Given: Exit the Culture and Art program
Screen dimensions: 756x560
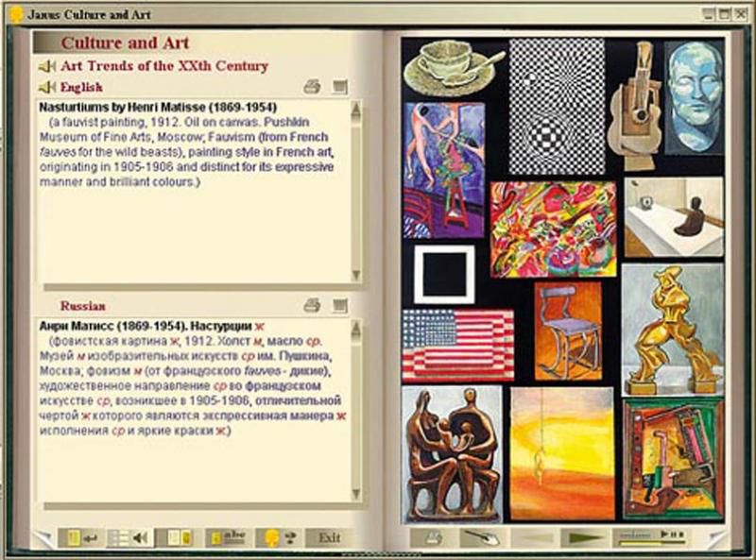Looking at the screenshot, I should click(x=329, y=537).
